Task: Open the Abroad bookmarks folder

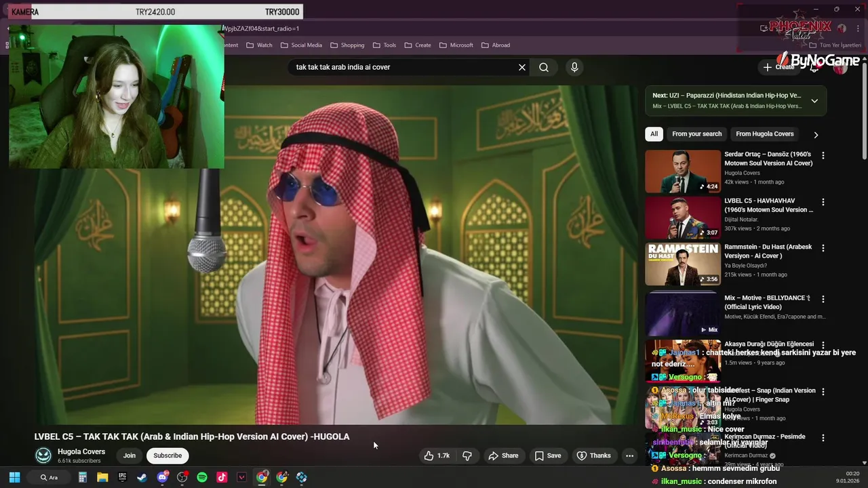Action: click(496, 45)
